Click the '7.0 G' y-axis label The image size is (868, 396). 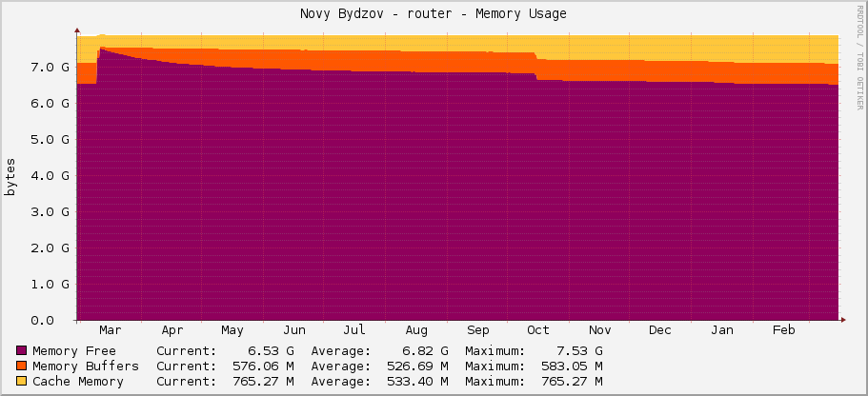pos(50,67)
